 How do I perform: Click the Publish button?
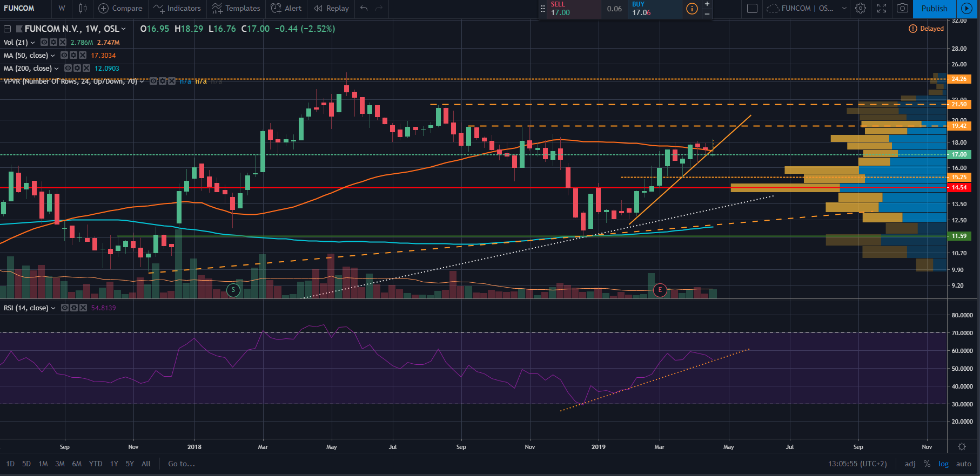(x=934, y=9)
